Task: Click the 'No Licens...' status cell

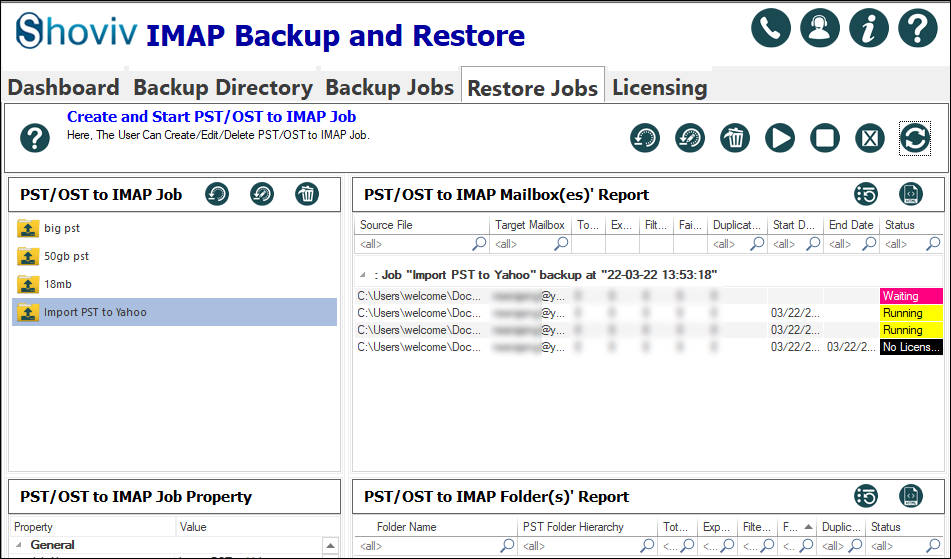Action: (912, 347)
